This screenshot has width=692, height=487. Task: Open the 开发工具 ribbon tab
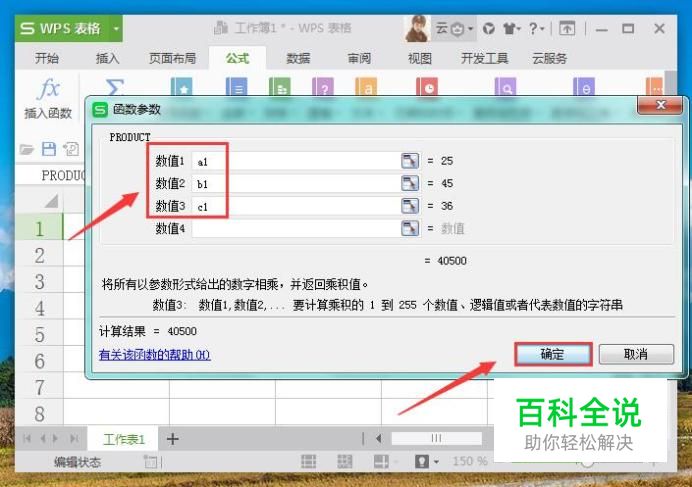485,58
